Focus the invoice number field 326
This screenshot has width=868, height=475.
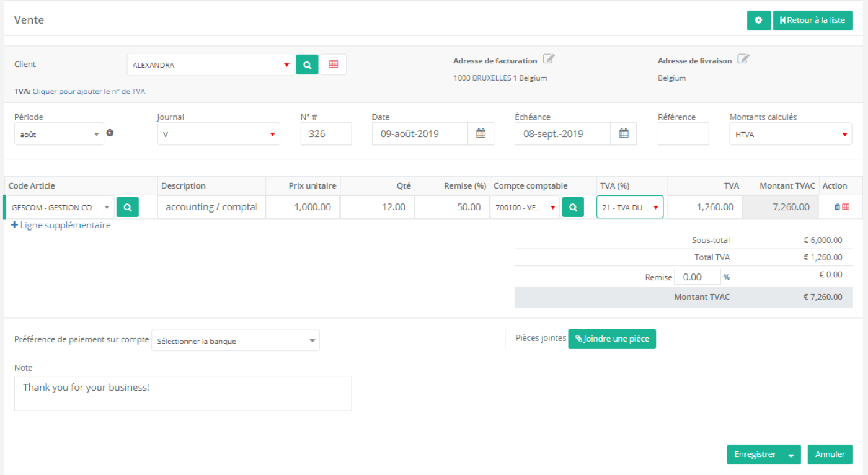[x=326, y=134]
